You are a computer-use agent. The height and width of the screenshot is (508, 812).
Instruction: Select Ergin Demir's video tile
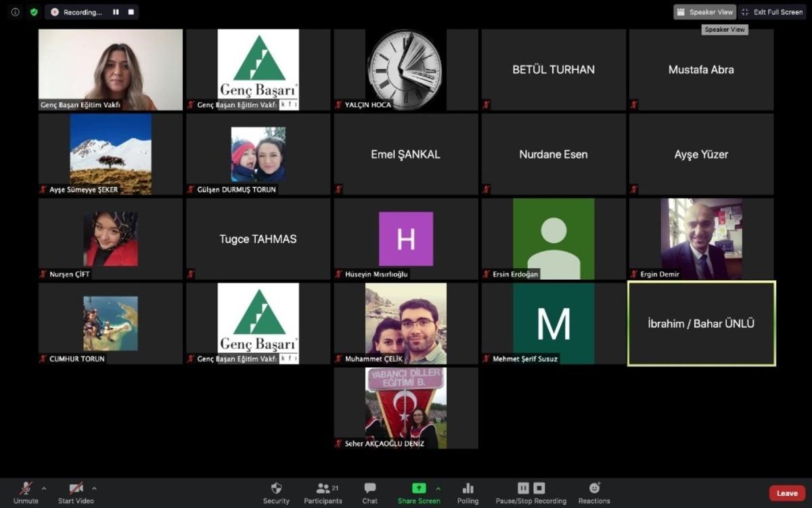click(701, 238)
